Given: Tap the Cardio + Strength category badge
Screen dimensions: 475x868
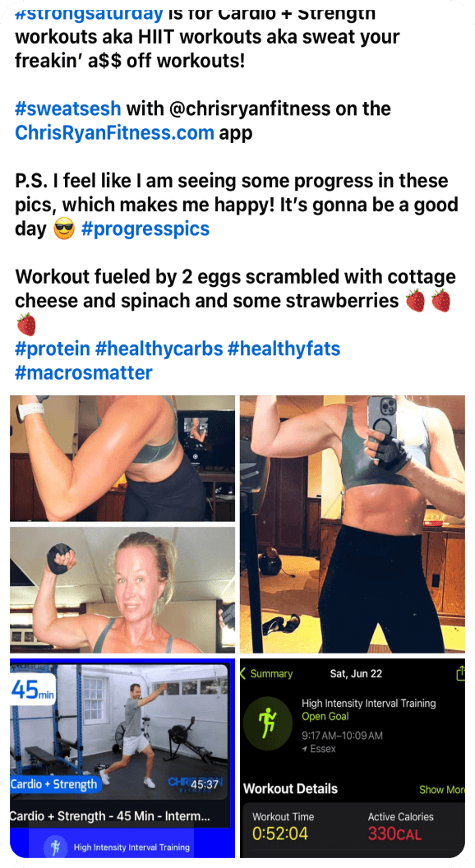Looking at the screenshot, I should pyautogui.click(x=55, y=784).
